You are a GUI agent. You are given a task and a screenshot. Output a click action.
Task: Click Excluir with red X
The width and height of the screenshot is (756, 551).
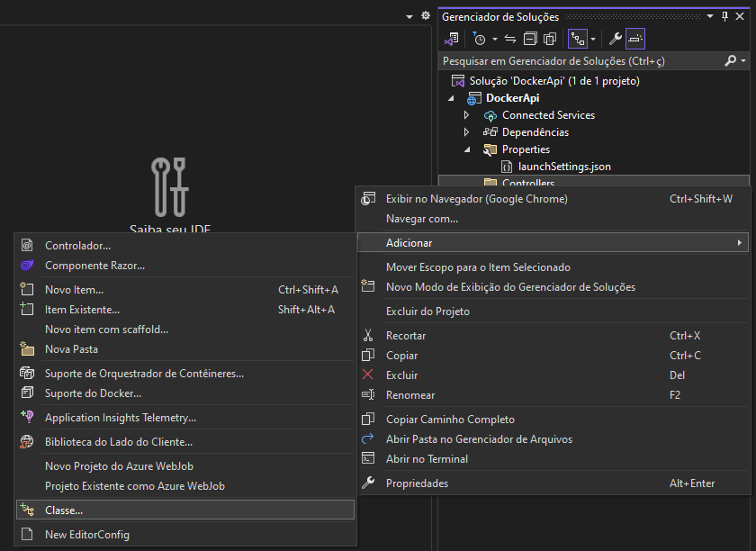click(553, 375)
